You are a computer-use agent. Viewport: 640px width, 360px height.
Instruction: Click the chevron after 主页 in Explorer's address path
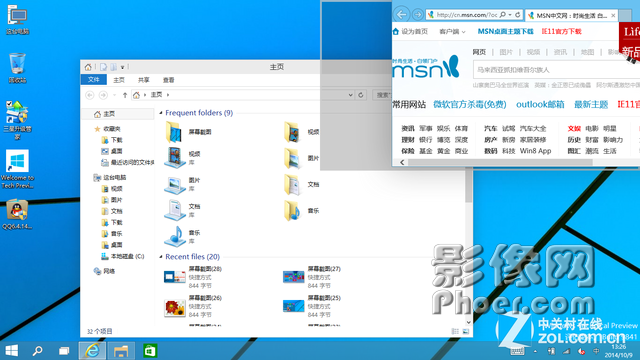(168, 95)
